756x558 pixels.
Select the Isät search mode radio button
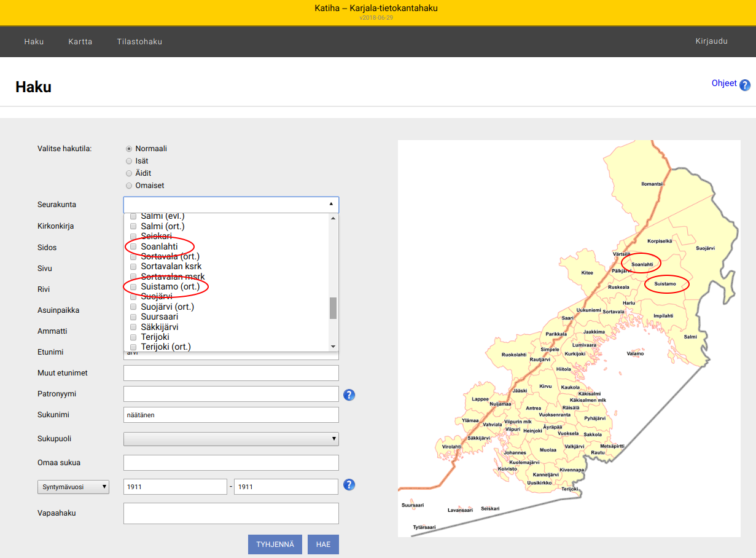click(x=129, y=161)
